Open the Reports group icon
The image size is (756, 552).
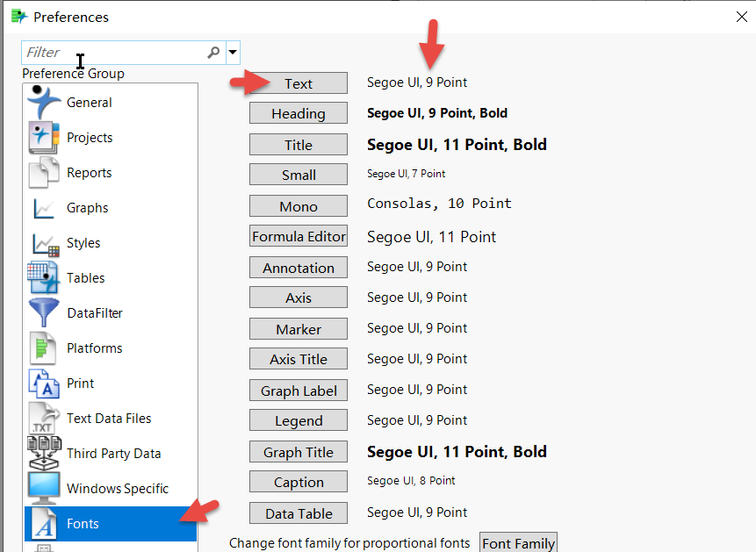tap(44, 173)
